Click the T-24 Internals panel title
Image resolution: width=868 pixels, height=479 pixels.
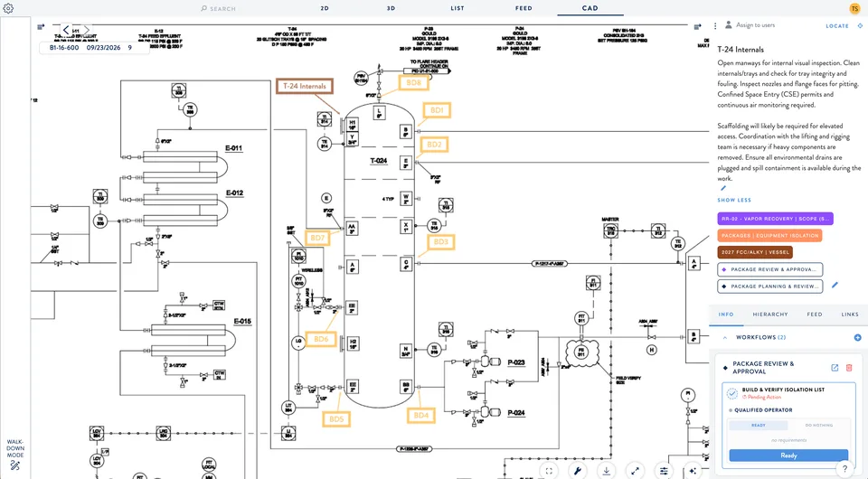click(x=741, y=49)
